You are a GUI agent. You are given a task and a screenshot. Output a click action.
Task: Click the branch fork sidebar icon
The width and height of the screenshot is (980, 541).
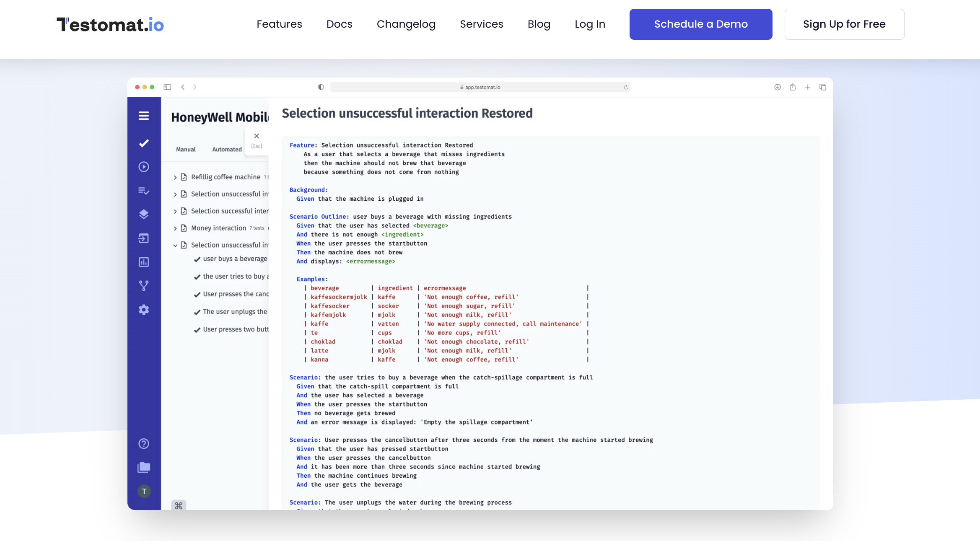pyautogui.click(x=144, y=286)
